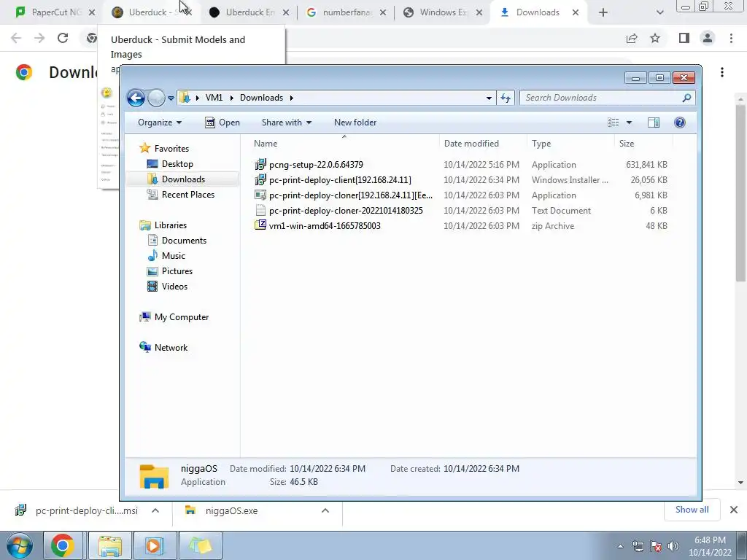Open Chrome tab search dropdown

click(659, 13)
